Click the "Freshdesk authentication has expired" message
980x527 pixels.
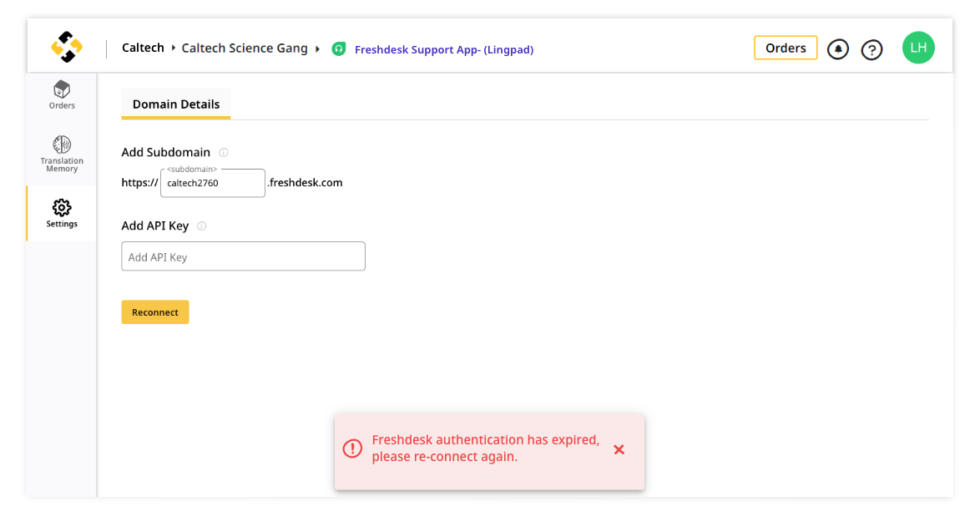[x=486, y=448]
